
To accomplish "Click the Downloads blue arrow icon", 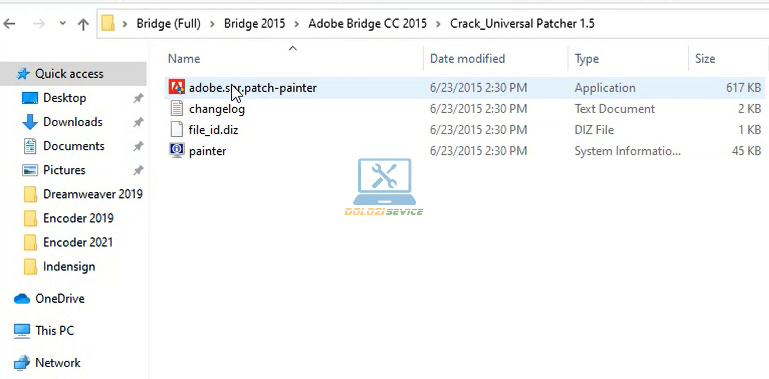I will click(x=30, y=122).
